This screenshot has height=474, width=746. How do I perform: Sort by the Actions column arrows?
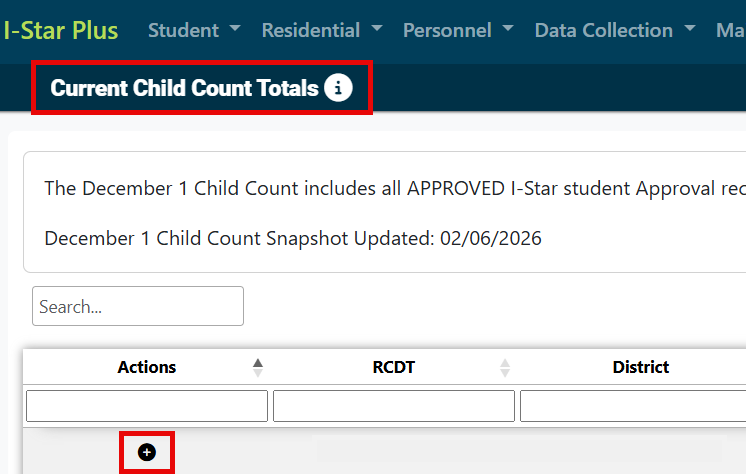pos(258,367)
